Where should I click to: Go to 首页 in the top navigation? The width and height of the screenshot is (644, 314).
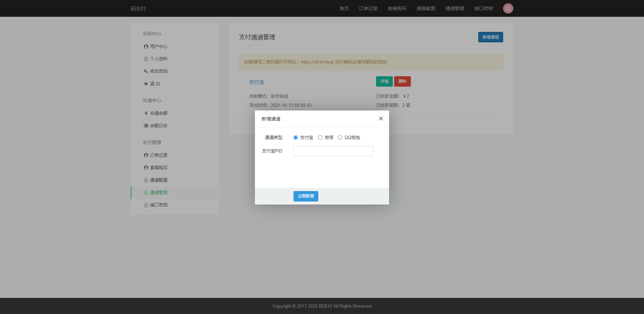(344, 8)
